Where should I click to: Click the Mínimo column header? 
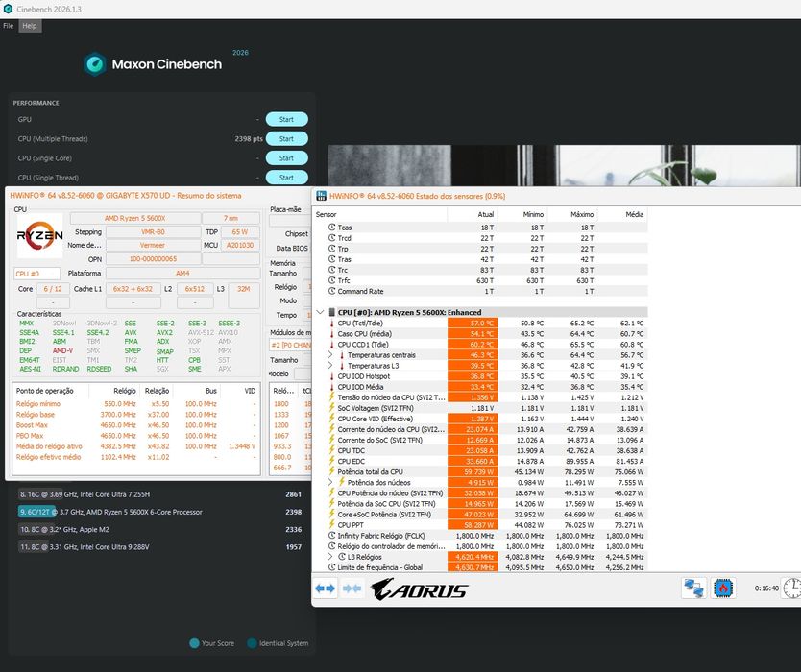(522, 214)
